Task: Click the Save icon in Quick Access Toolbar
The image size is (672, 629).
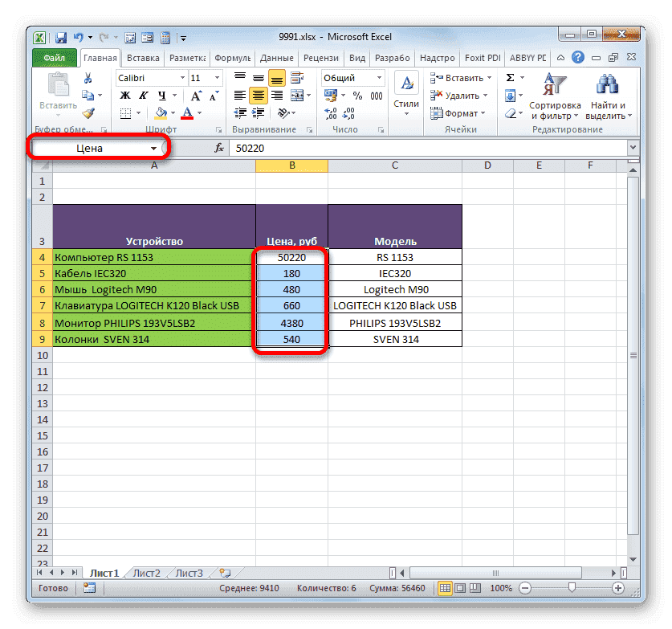Action: [x=60, y=37]
